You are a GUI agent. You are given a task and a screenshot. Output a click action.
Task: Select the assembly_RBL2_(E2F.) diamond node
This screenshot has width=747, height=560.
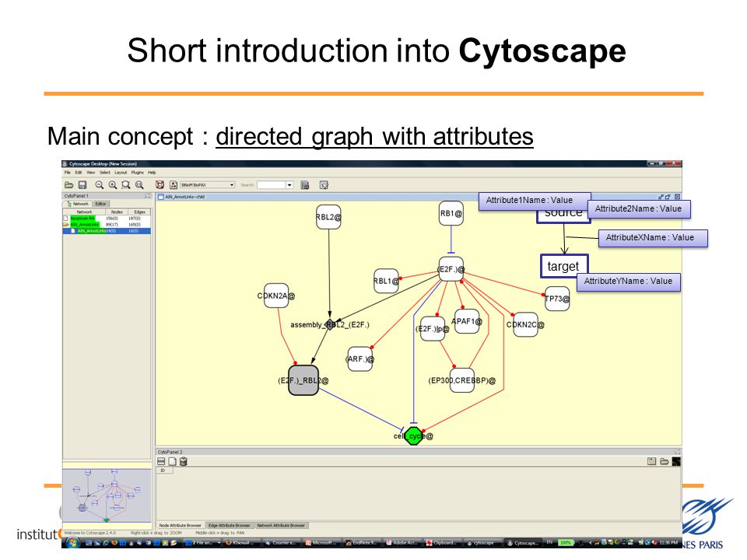[330, 325]
